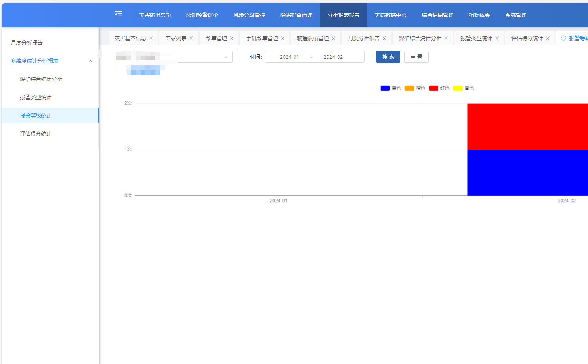The height and width of the screenshot is (364, 588).
Task: Click the 2024-02 x-axis label
Action: (567, 201)
